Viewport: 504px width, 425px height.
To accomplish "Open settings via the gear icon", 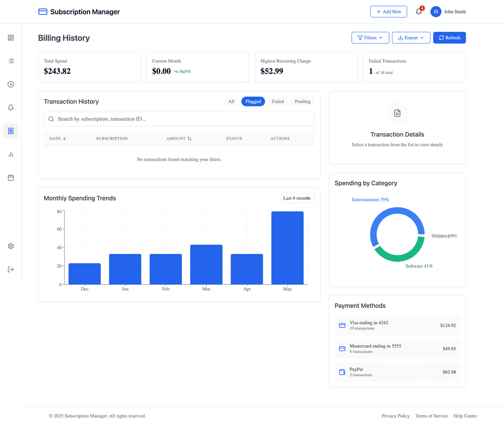I will (10, 246).
